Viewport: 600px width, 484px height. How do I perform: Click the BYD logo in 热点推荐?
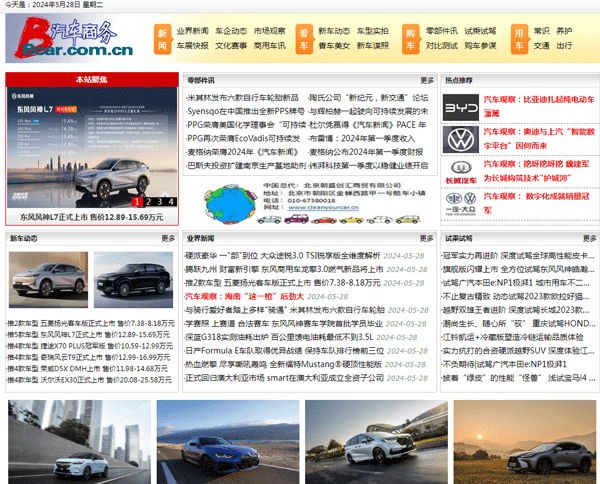461,108
